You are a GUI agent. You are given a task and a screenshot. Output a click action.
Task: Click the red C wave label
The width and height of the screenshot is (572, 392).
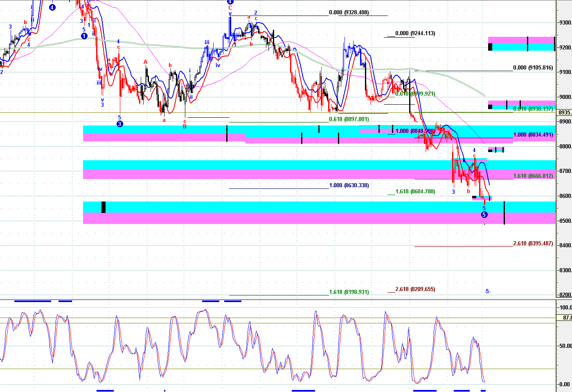[x=230, y=8]
